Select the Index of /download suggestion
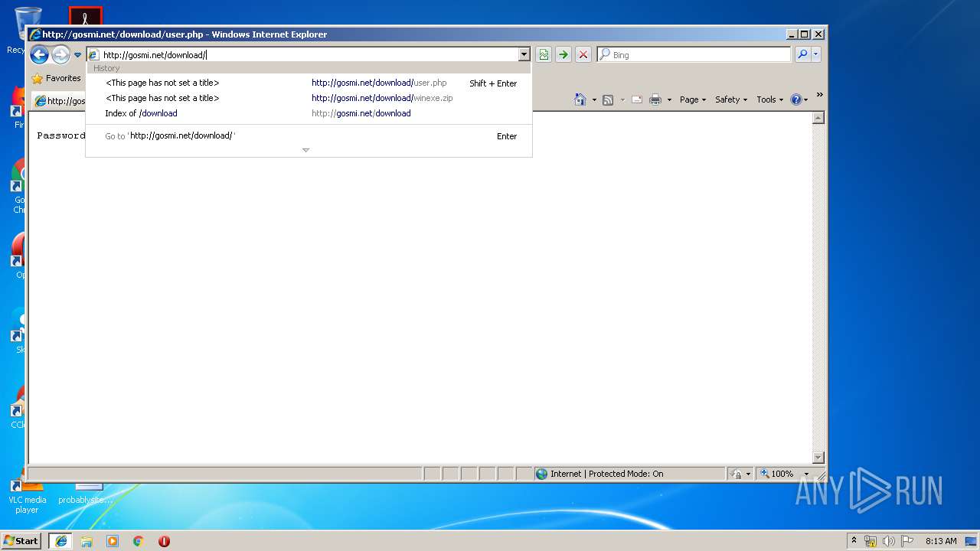Image resolution: width=980 pixels, height=551 pixels. click(309, 113)
